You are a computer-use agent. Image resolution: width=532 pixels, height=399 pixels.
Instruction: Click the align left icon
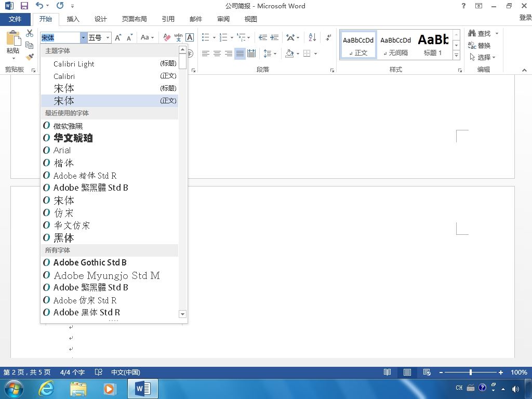point(205,54)
